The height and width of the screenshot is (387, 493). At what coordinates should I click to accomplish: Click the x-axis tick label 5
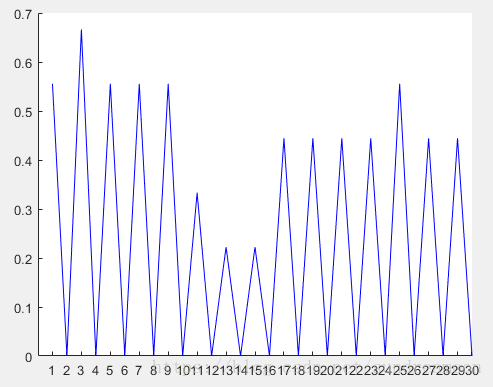coord(110,370)
